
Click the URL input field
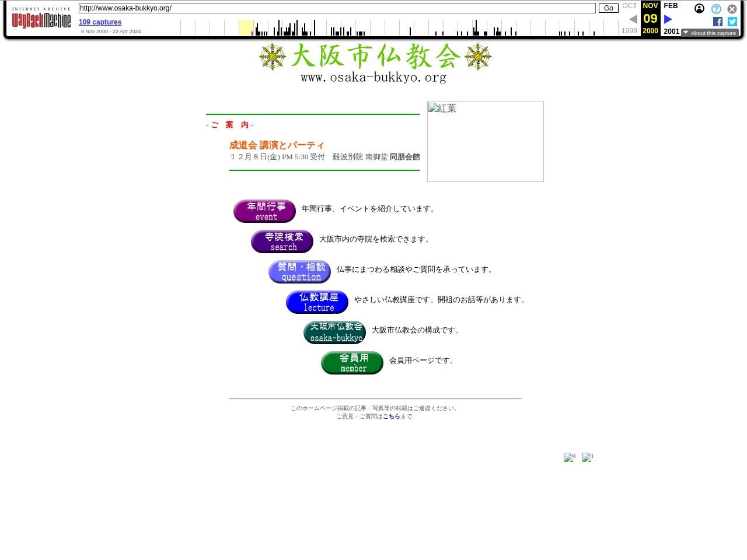coord(337,8)
